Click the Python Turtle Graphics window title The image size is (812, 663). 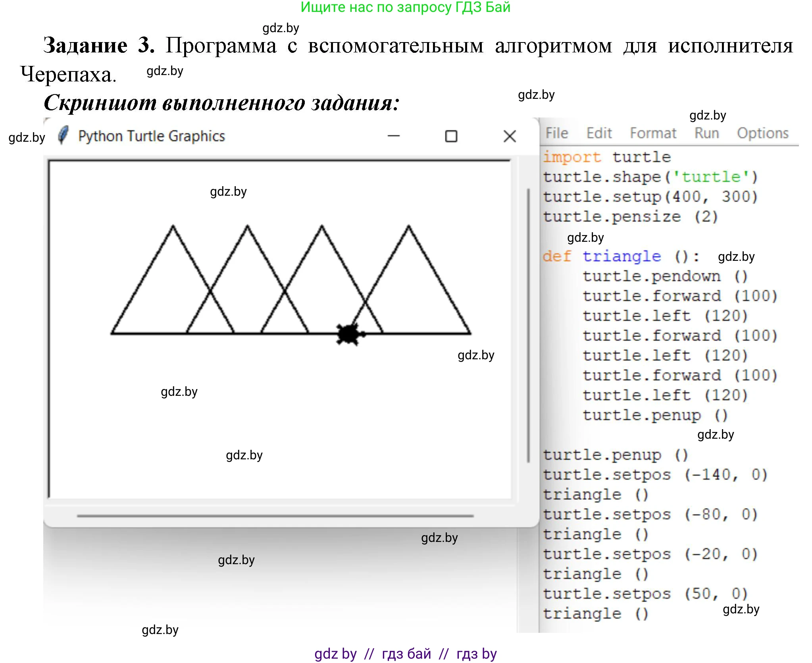coord(151,136)
